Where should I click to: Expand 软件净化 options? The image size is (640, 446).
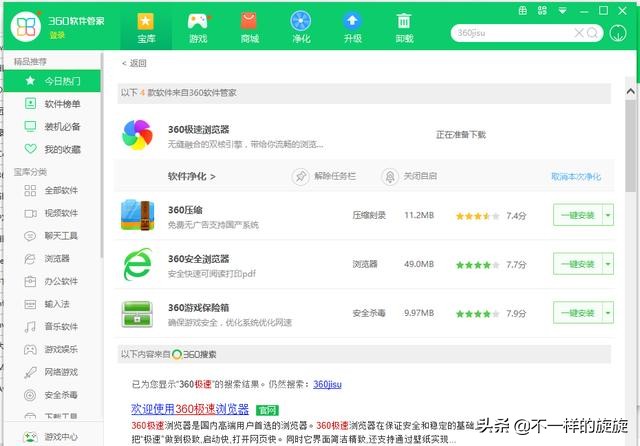(x=191, y=176)
